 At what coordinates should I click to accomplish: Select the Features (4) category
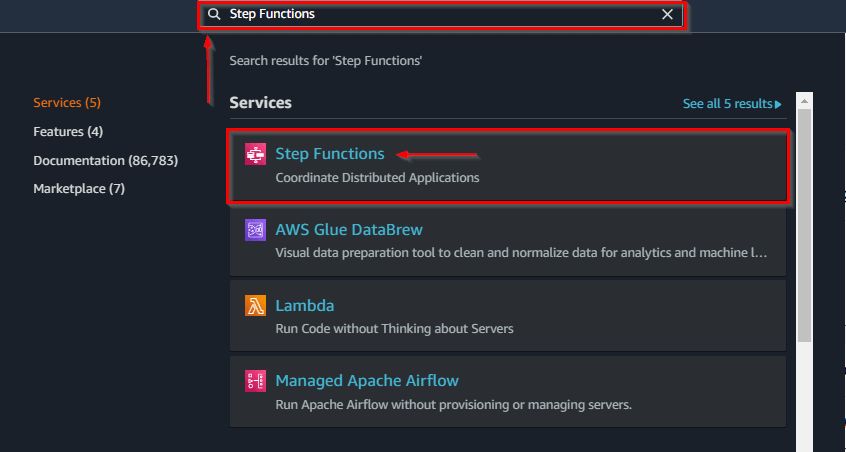point(68,132)
